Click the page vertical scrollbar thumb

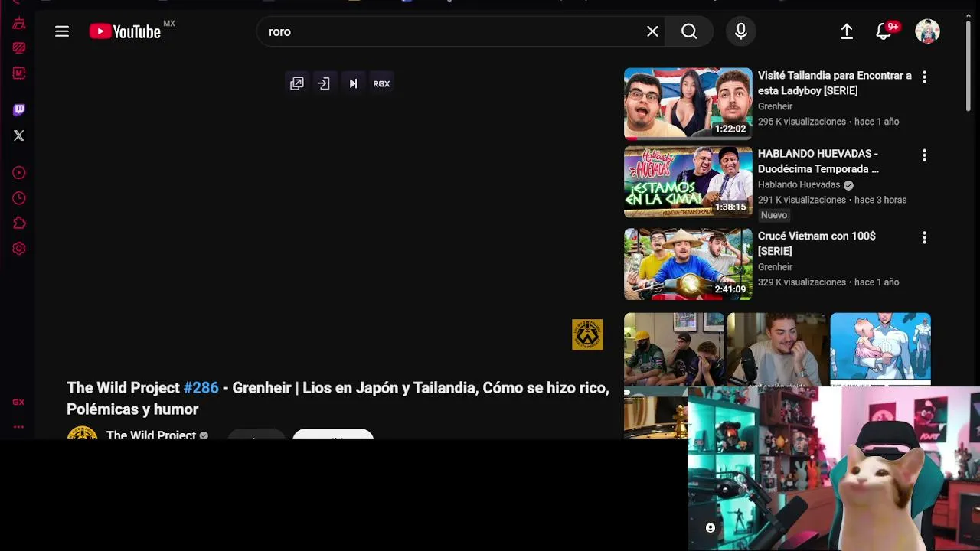(969, 65)
